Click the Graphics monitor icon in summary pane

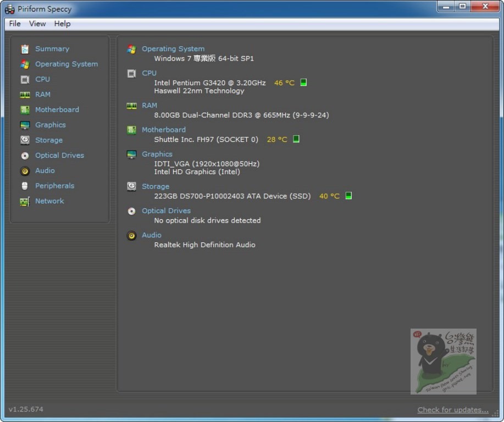pos(131,154)
